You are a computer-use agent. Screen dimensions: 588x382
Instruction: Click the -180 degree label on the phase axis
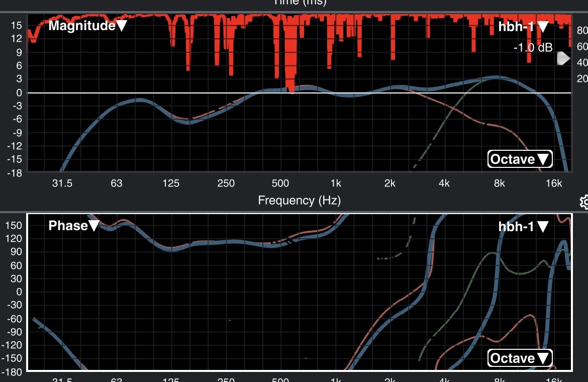tap(12, 371)
